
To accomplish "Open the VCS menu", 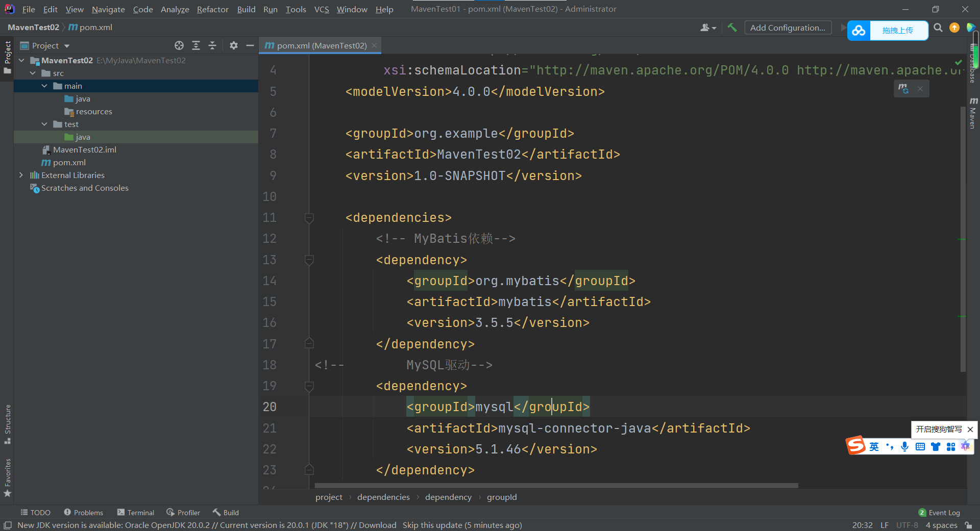I will [322, 9].
